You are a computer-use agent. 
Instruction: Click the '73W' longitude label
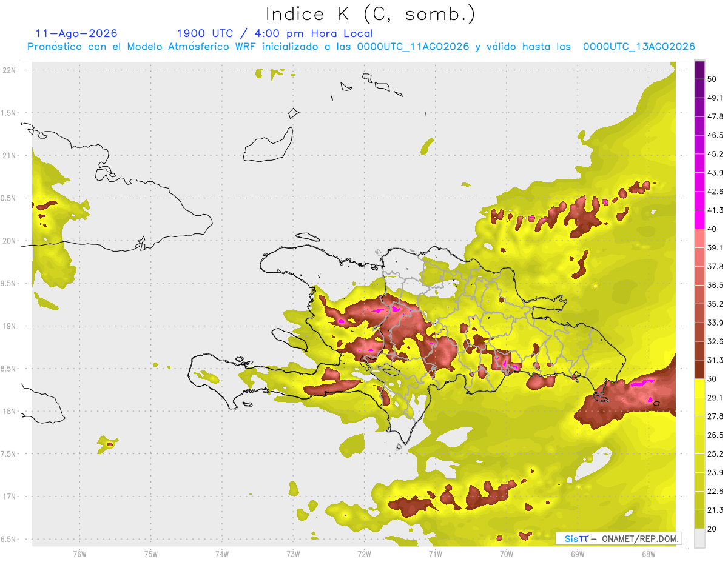click(x=293, y=554)
